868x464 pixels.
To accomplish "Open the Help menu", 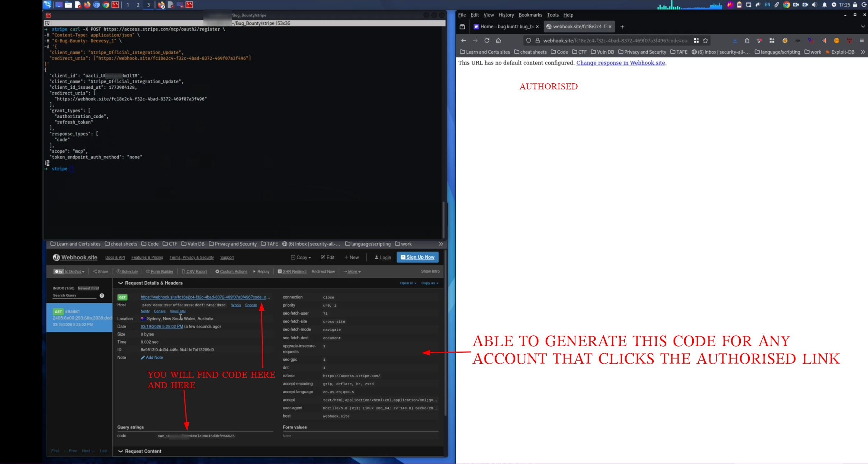I will [x=568, y=15].
